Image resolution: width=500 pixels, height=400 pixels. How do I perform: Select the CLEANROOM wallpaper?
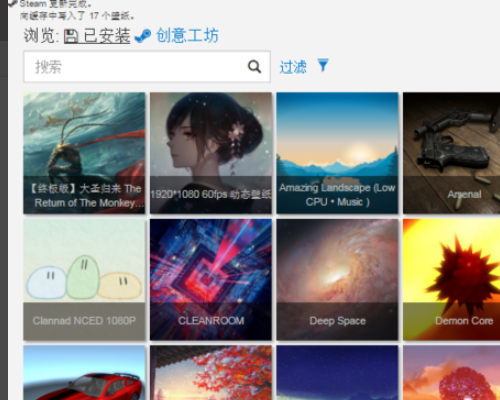click(211, 280)
